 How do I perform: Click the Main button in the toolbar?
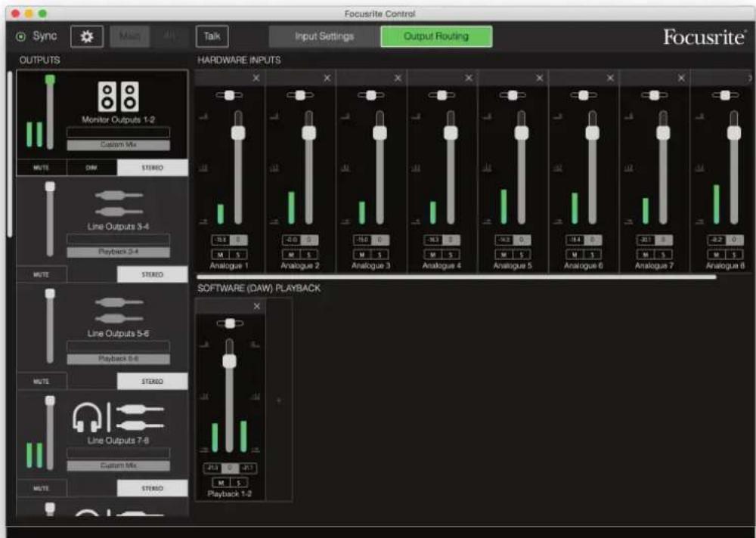130,36
